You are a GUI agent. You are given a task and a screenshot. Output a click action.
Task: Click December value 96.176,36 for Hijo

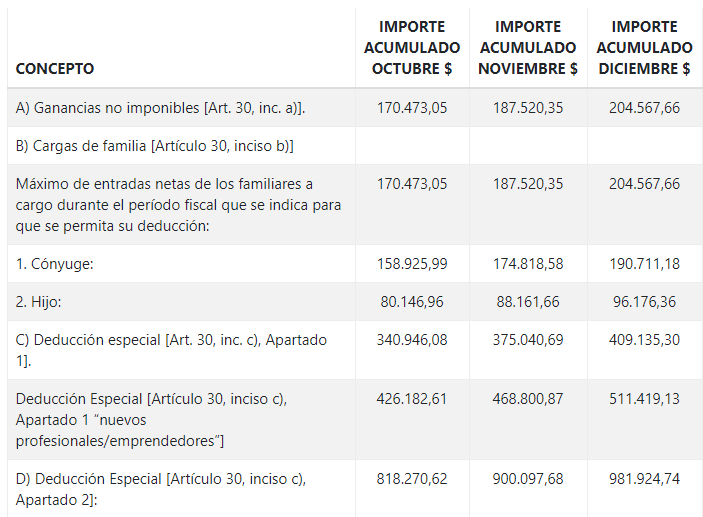[x=644, y=302]
